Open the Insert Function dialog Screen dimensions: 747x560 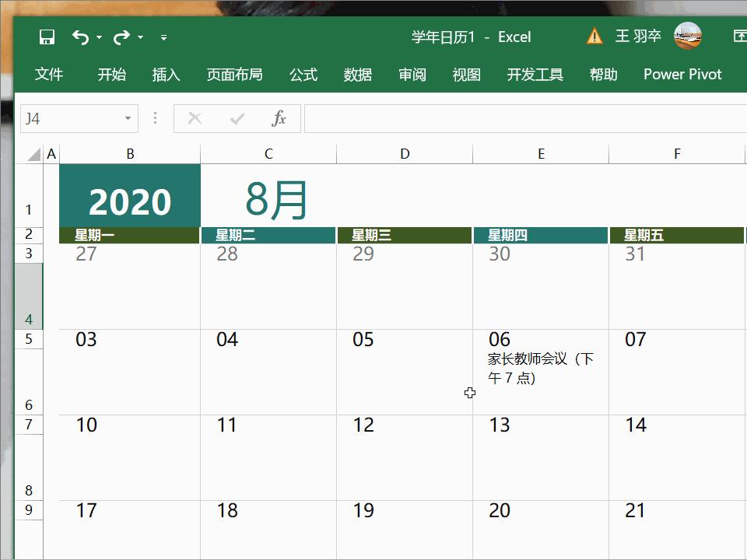[x=279, y=118]
